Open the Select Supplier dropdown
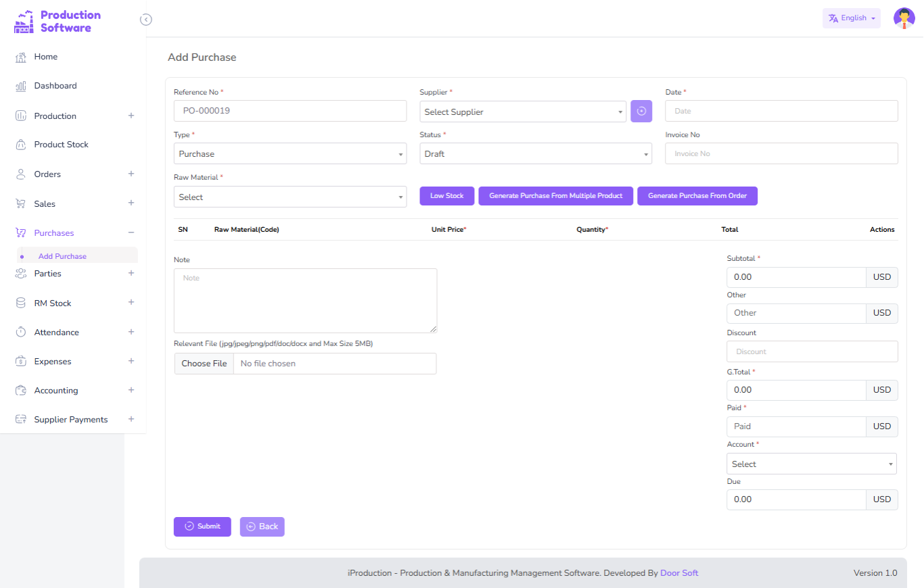924x588 pixels. (523, 112)
